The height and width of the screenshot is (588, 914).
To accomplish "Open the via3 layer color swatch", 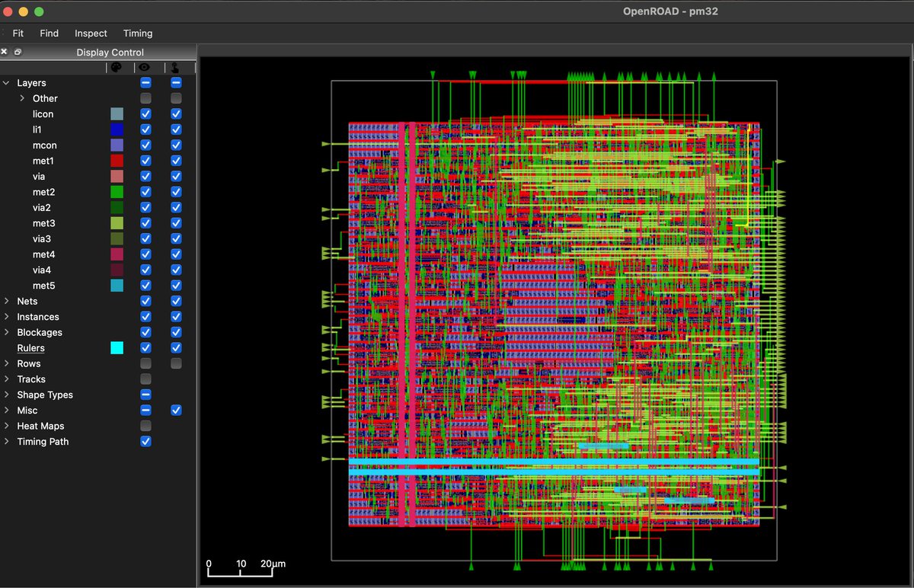I will [117, 239].
